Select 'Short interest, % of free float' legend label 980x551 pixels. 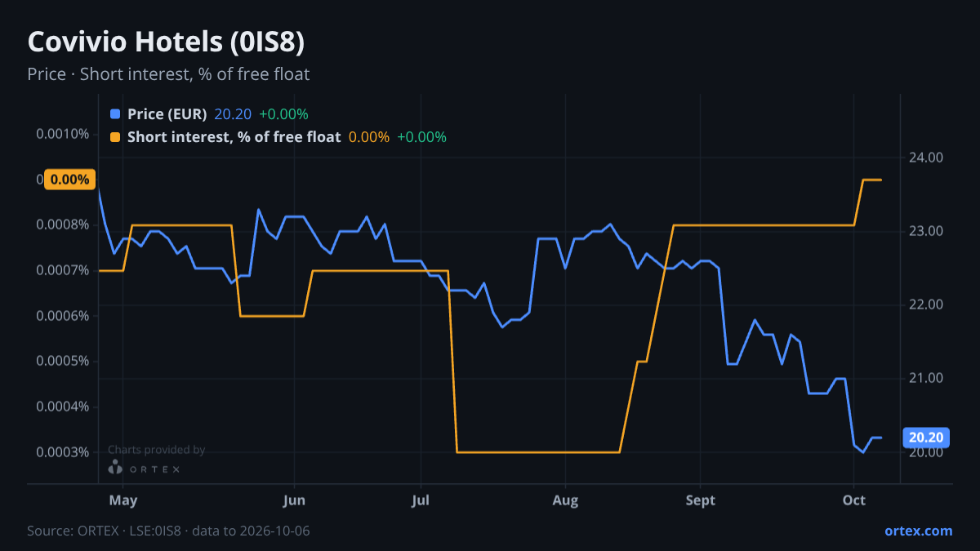(x=234, y=137)
